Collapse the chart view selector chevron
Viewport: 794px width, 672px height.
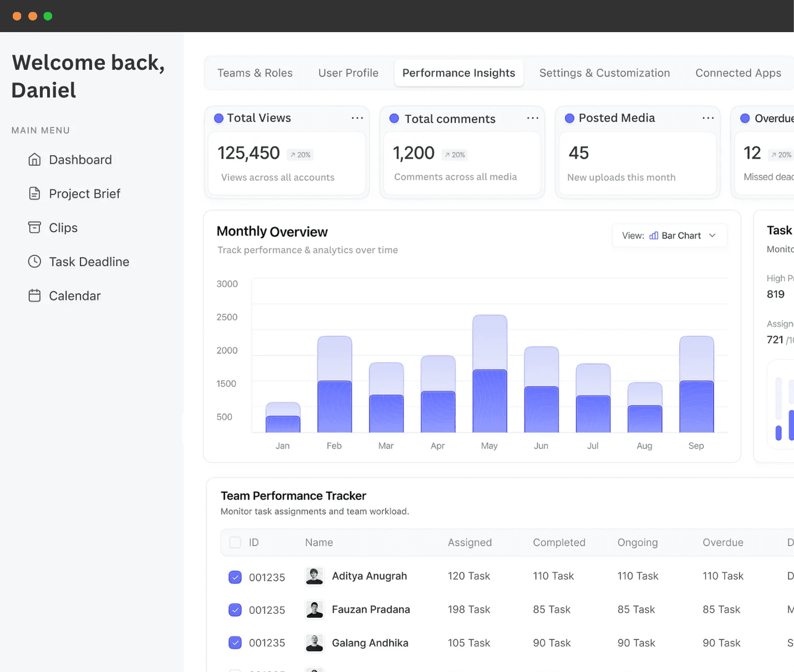[713, 235]
